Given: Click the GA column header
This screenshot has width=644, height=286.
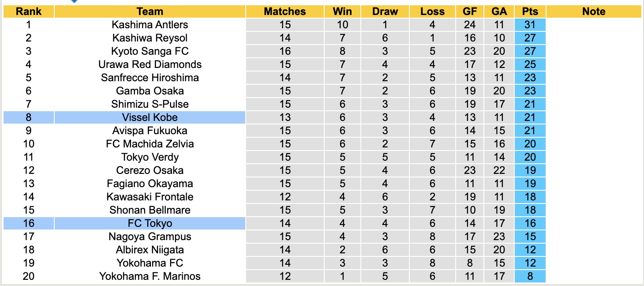Looking at the screenshot, I should [499, 11].
